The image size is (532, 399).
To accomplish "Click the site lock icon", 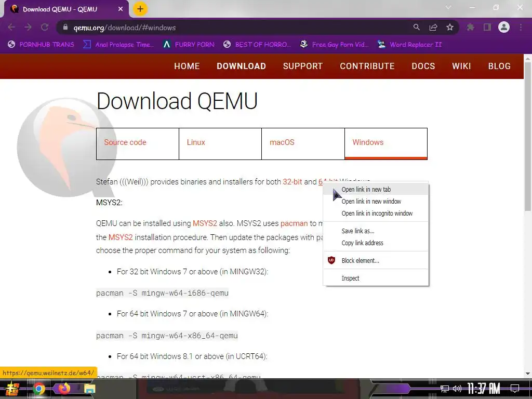I will coord(65,27).
